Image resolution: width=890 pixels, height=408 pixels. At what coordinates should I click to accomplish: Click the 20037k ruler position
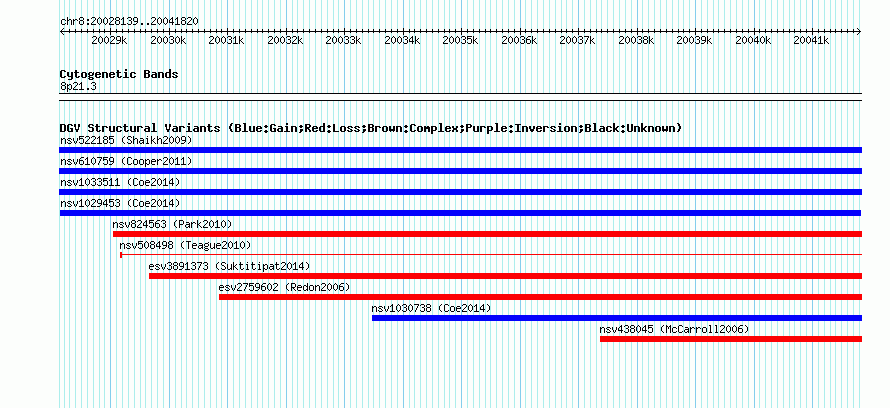[x=578, y=41]
